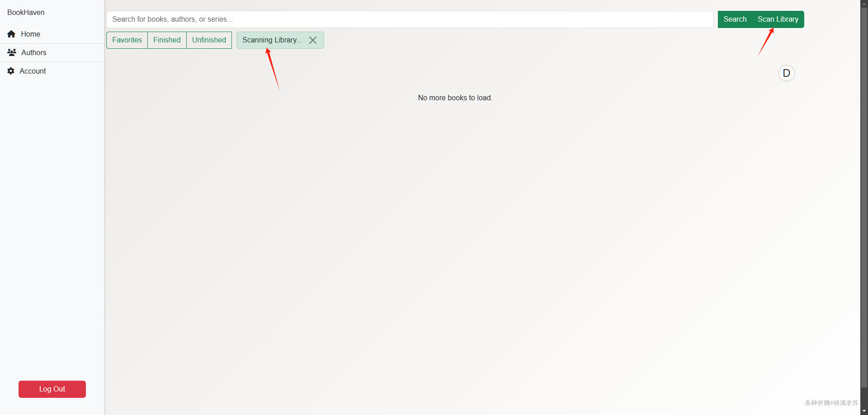Click the red Log Out button
Image resolution: width=868 pixels, height=415 pixels.
pos(52,389)
